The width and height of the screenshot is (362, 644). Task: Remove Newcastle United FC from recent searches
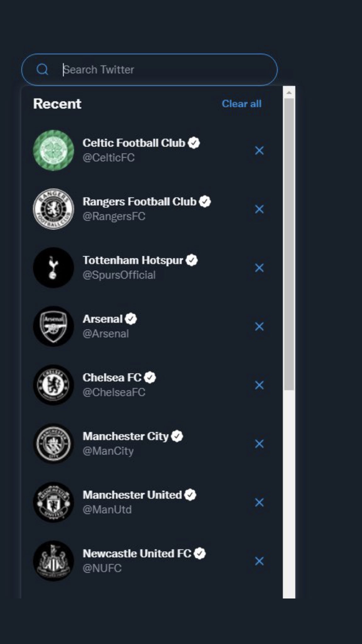(x=259, y=561)
